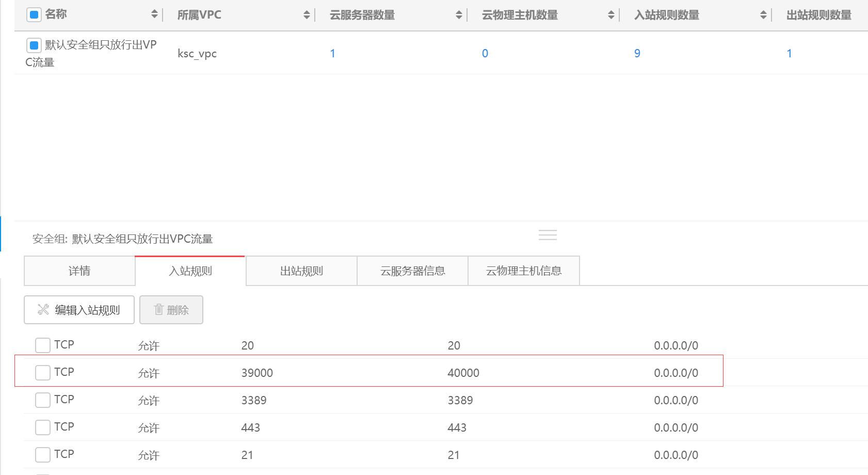Click 允许 in the port 3389 row
The height and width of the screenshot is (475, 868).
pos(149,400)
